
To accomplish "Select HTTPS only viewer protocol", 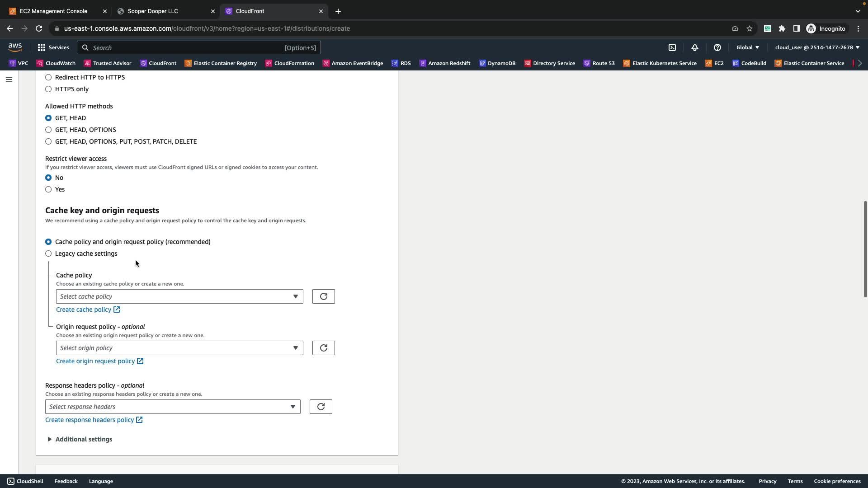I will [48, 89].
